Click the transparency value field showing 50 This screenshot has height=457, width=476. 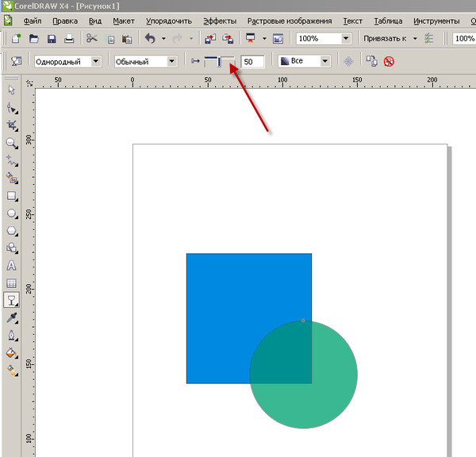pyautogui.click(x=252, y=62)
